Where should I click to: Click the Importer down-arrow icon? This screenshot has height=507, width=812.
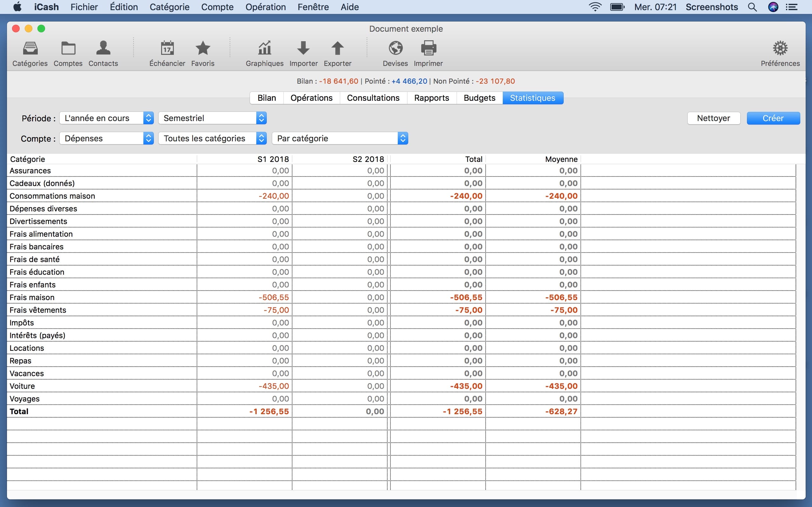point(303,48)
